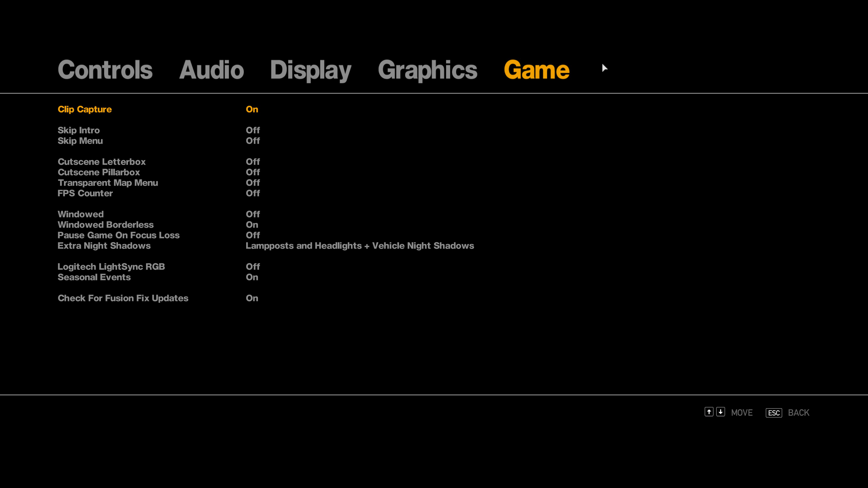Toggle Seasonal Events On value
This screenshot has height=488, width=868.
point(252,277)
